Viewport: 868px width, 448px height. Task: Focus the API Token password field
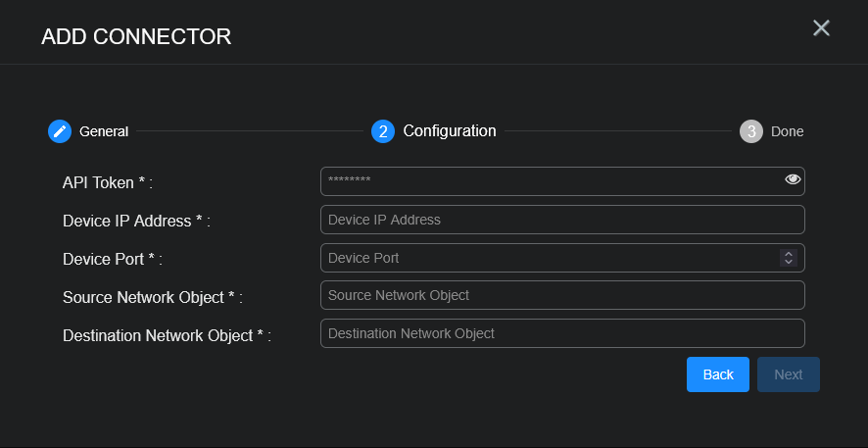[x=549, y=181]
